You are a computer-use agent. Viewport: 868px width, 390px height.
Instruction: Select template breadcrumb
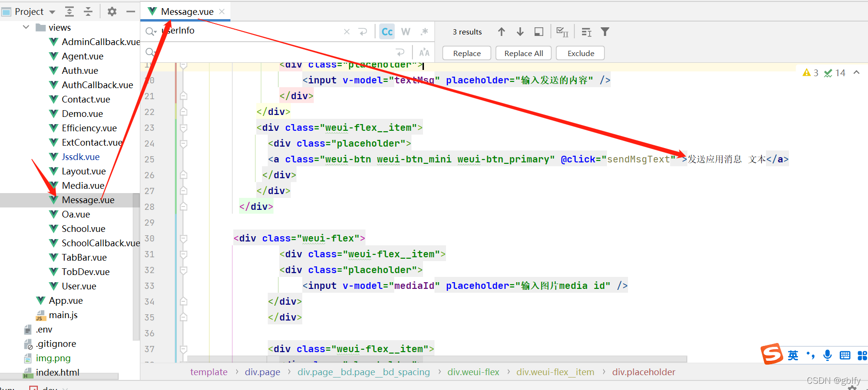pos(209,372)
